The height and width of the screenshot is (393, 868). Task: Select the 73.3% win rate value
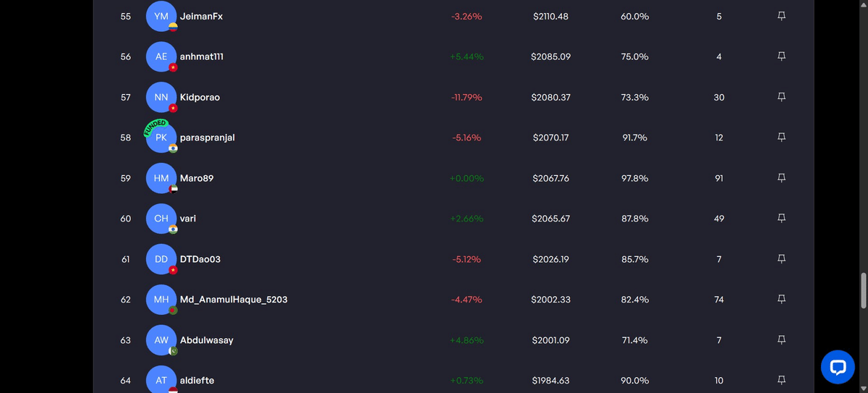[634, 97]
